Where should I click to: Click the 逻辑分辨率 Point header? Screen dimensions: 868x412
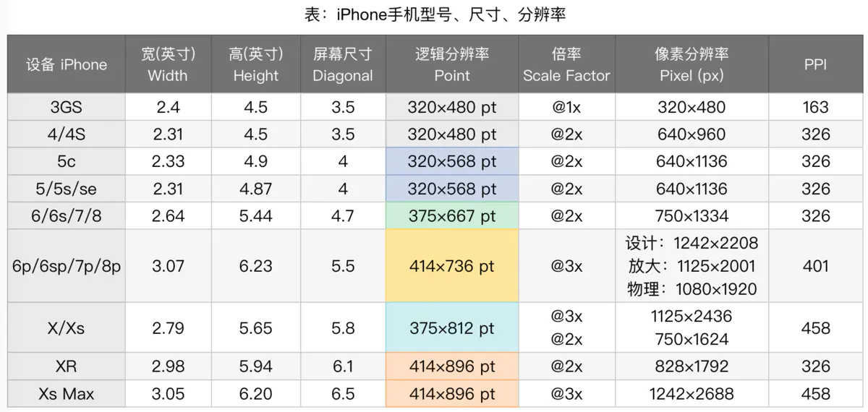pyautogui.click(x=452, y=64)
